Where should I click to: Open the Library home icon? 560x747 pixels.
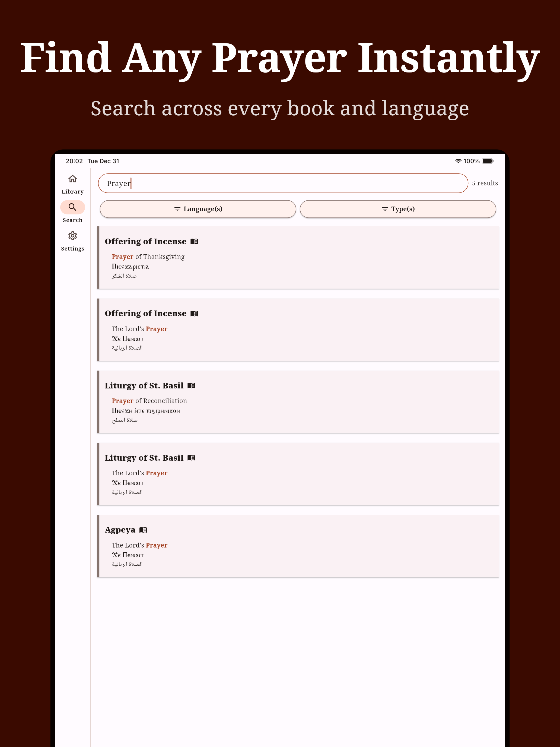pyautogui.click(x=72, y=179)
